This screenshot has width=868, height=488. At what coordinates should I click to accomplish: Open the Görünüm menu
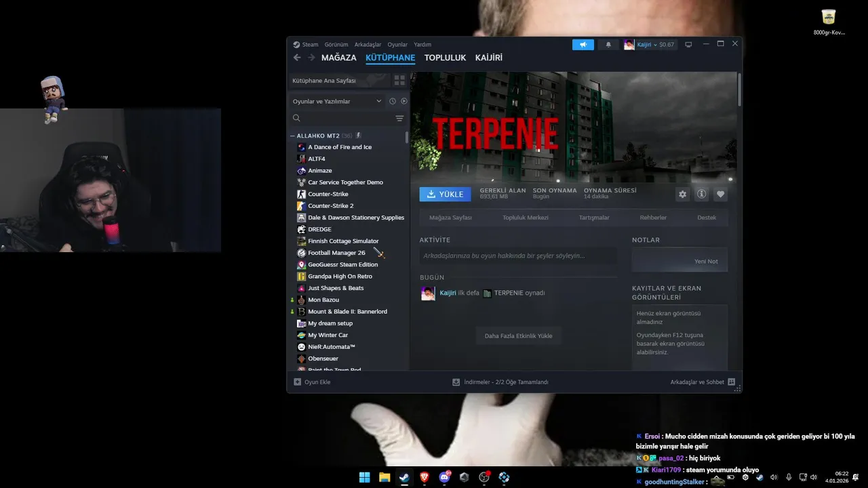pos(336,45)
